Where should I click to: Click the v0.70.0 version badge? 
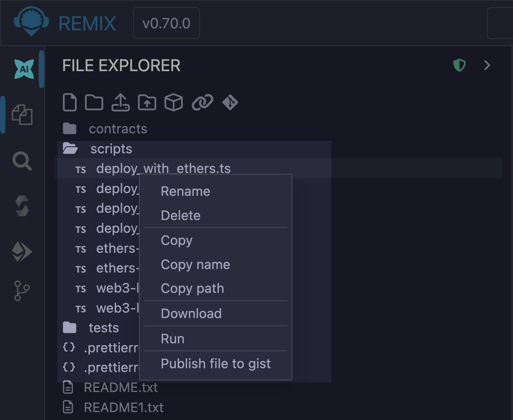coord(167,23)
